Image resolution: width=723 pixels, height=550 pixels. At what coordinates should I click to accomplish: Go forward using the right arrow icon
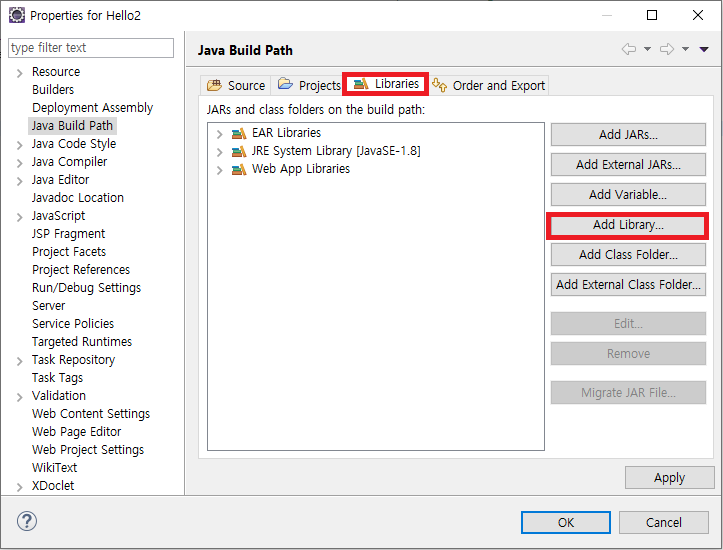667,49
